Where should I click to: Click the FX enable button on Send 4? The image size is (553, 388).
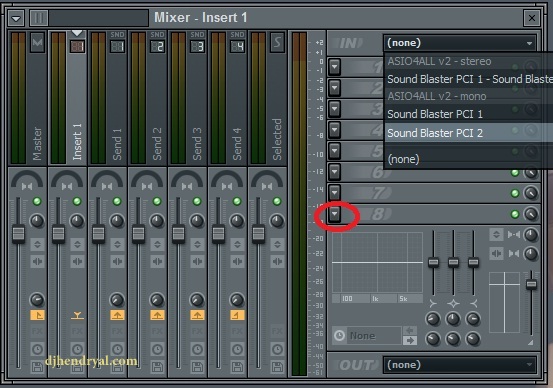click(237, 332)
